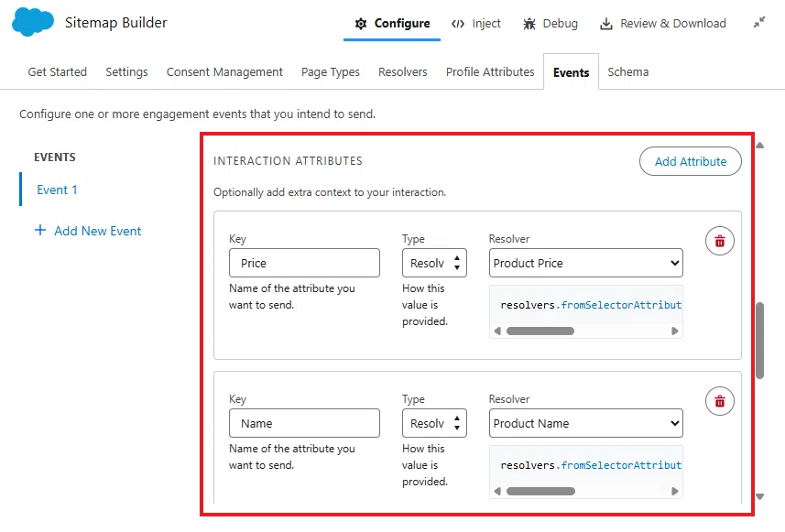The image size is (785, 532).
Task: Open the Profile Attributes tab
Action: (x=490, y=72)
